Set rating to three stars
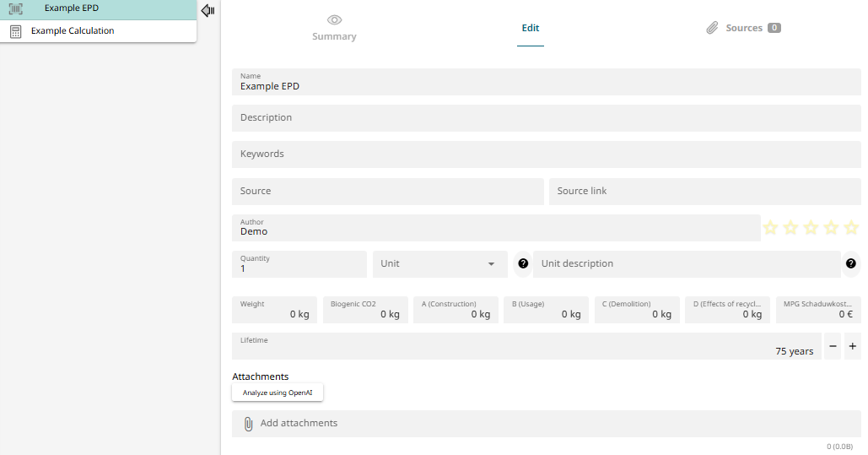Image resolution: width=868 pixels, height=455 pixels. coord(811,228)
